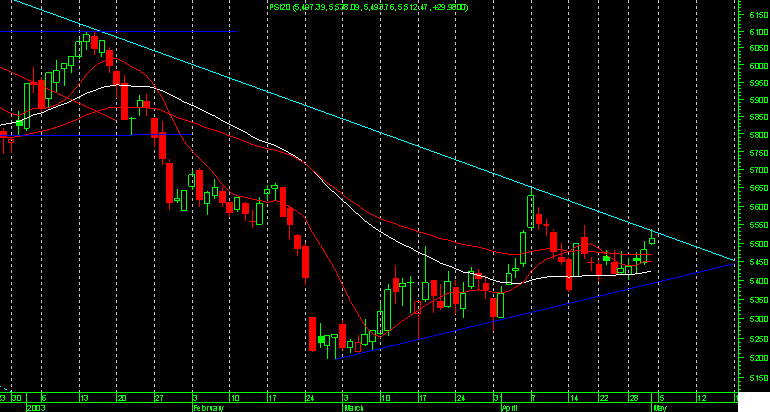This screenshot has height=412, width=770.
Task: Click the 6000 price axis label
Action: click(759, 66)
